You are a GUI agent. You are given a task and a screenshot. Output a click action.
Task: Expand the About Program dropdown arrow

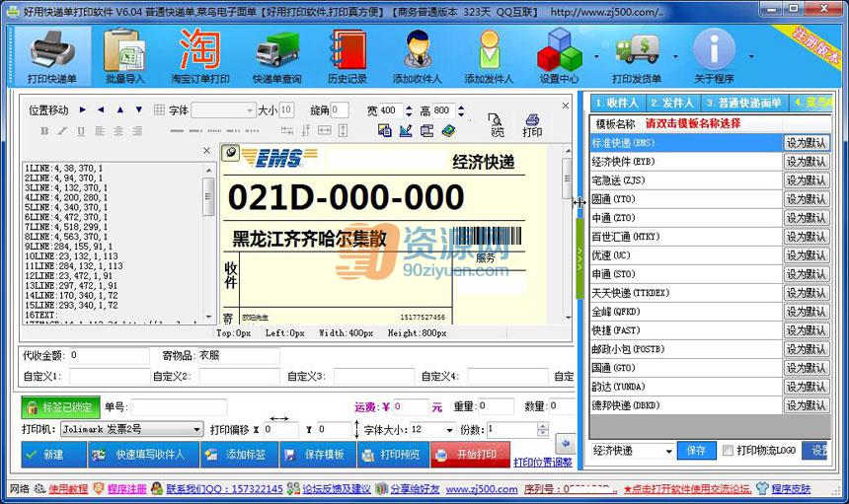[751, 56]
